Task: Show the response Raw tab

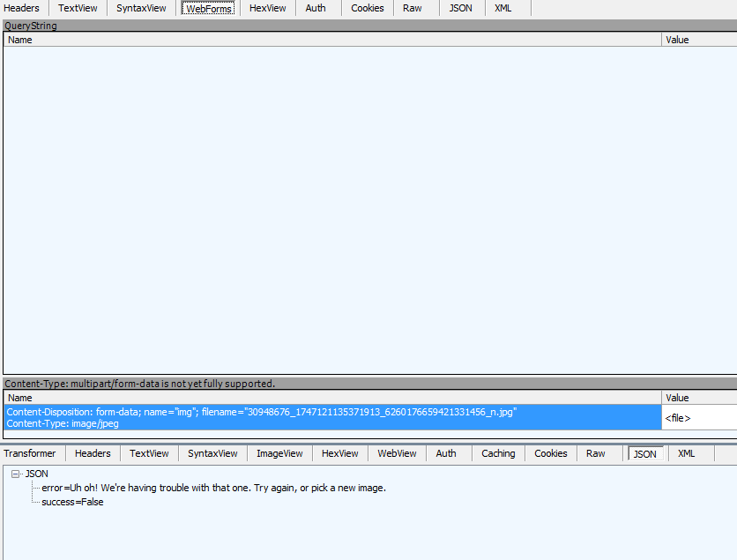Action: 596,453
